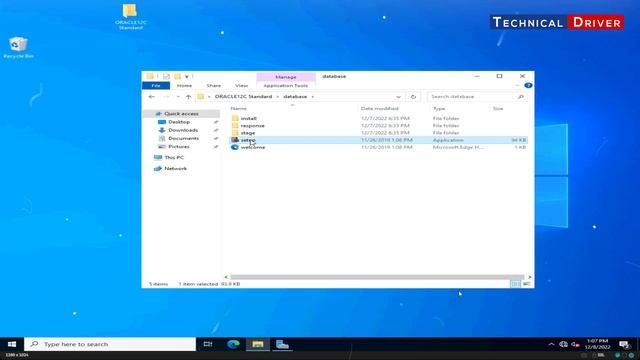Image resolution: width=640 pixels, height=360 pixels.
Task: Open the File tab
Action: tap(156, 86)
